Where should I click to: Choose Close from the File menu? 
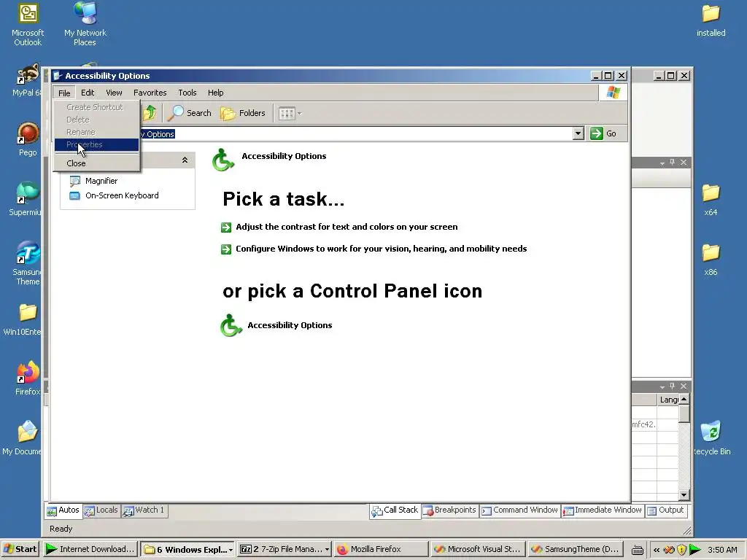coord(97,163)
